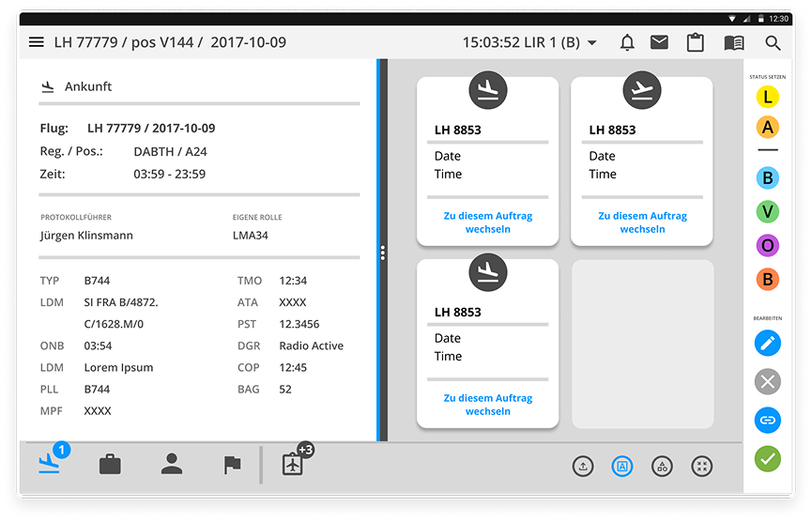
Task: Click the three-dot panel divider handle
Action: (382, 253)
